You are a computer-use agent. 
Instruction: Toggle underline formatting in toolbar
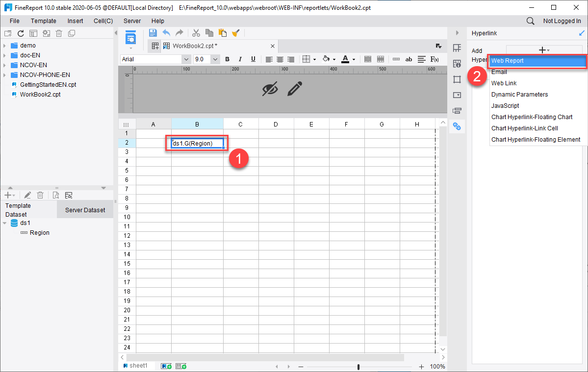point(253,59)
